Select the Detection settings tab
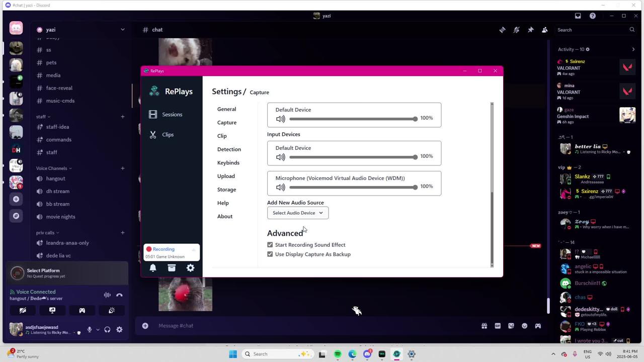The image size is (644, 362). click(x=229, y=149)
